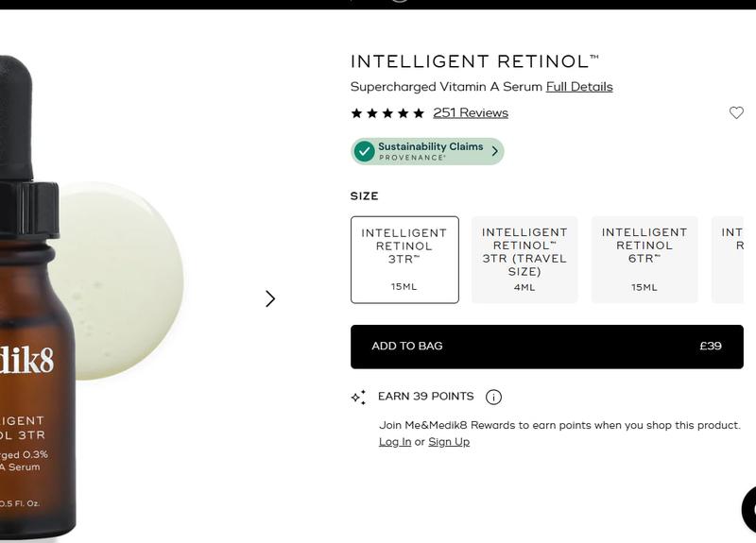Add to bag for £39
The image size is (756, 543).
(547, 347)
